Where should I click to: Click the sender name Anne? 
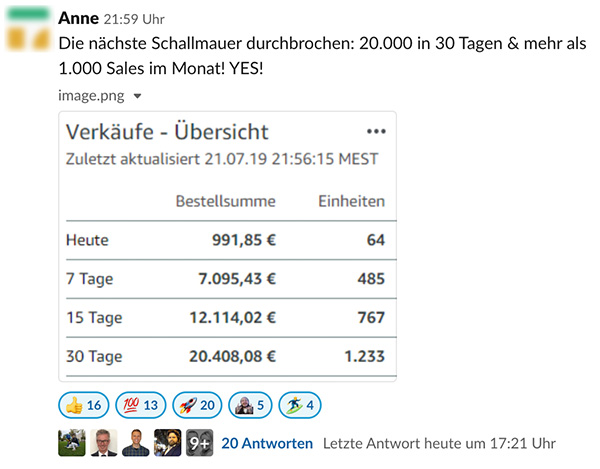(x=78, y=18)
